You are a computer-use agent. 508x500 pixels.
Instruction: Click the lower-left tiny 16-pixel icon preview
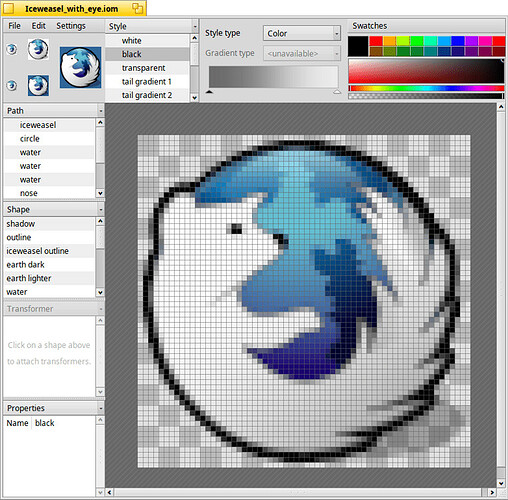(12, 85)
